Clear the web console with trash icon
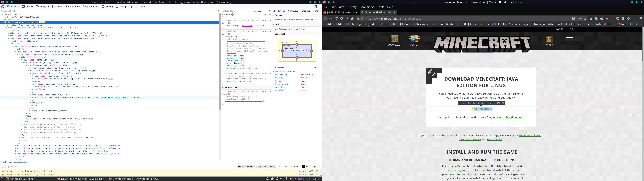Viewport: 644px width, 181px height. [3, 167]
